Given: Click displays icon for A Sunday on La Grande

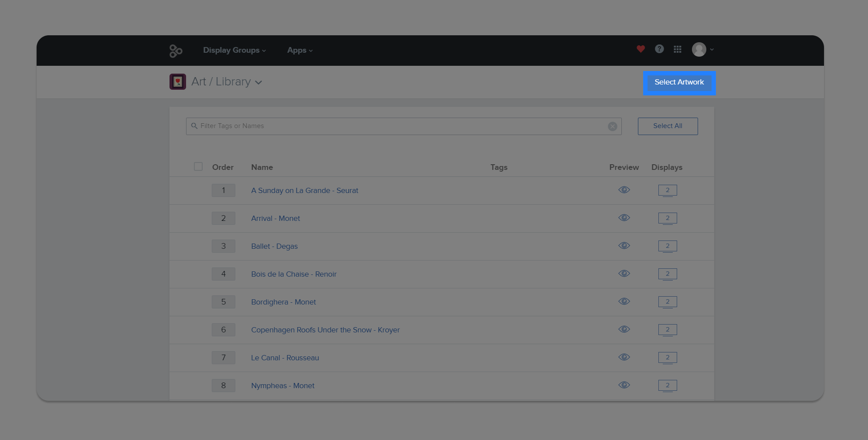Looking at the screenshot, I should (668, 191).
